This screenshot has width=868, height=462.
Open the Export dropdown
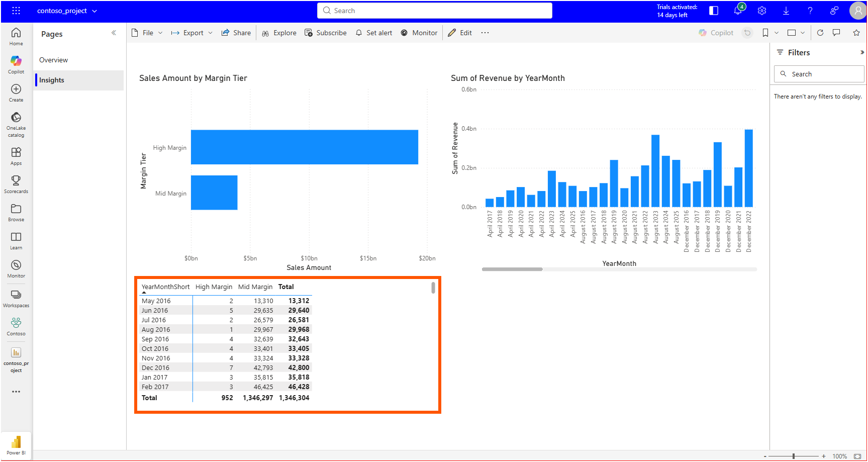pos(192,33)
